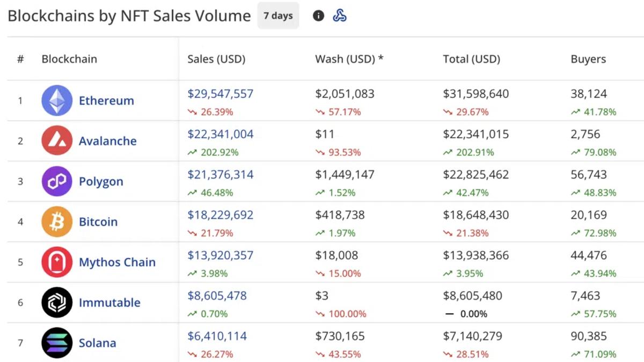
Task: Click Avalanche wash value $11
Action: click(325, 134)
